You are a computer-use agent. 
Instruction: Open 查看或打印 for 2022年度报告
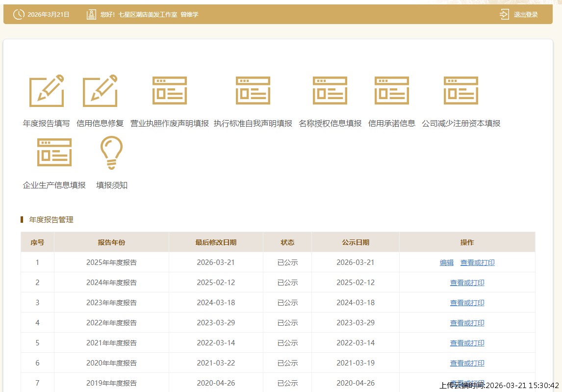[467, 323]
